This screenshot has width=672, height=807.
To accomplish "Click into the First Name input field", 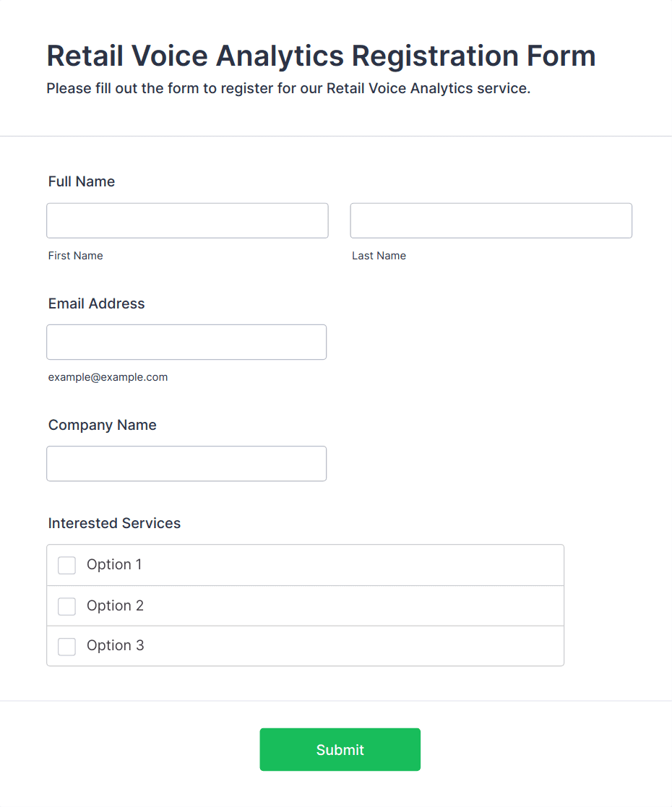I will click(x=187, y=220).
